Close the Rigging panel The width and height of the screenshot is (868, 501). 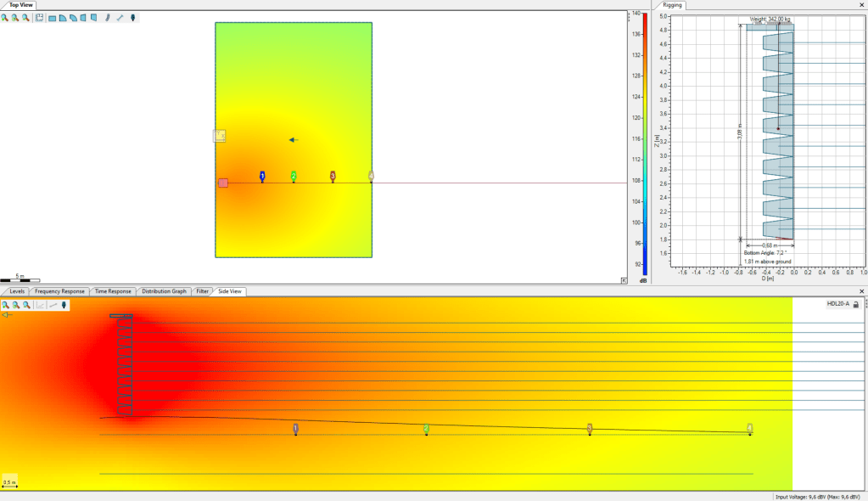(861, 5)
